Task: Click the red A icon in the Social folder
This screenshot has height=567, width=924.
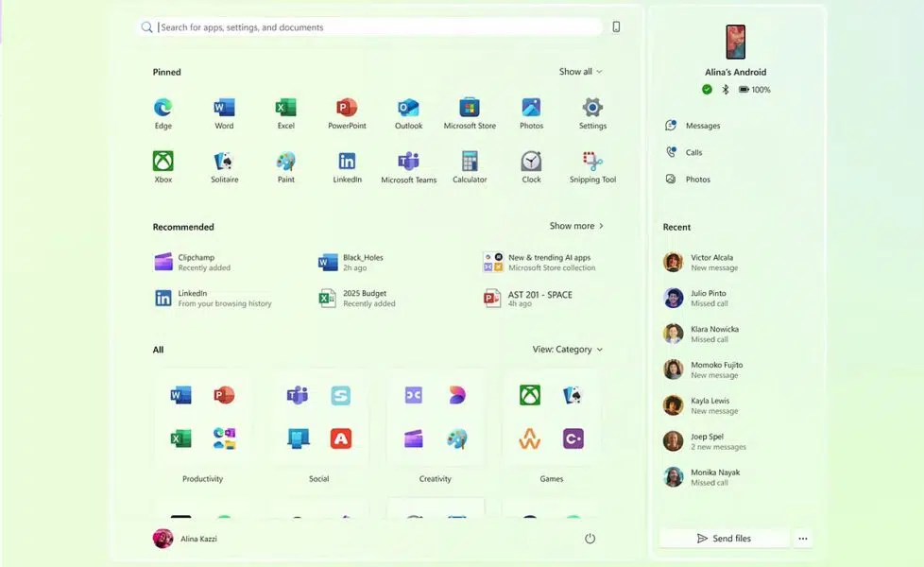Action: (x=341, y=438)
